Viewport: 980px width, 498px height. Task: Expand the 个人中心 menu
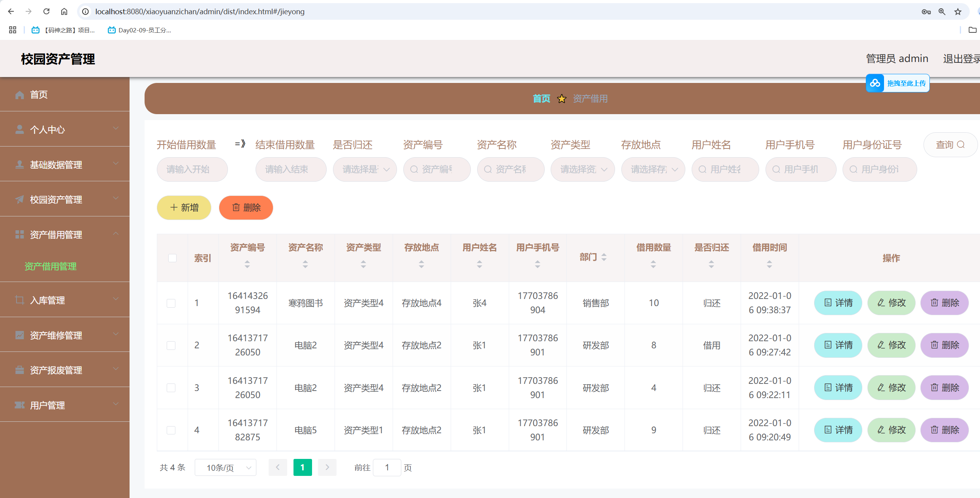tap(116, 128)
